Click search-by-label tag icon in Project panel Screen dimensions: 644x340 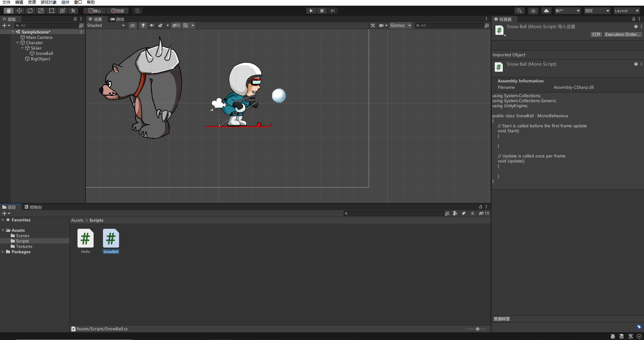point(464,213)
